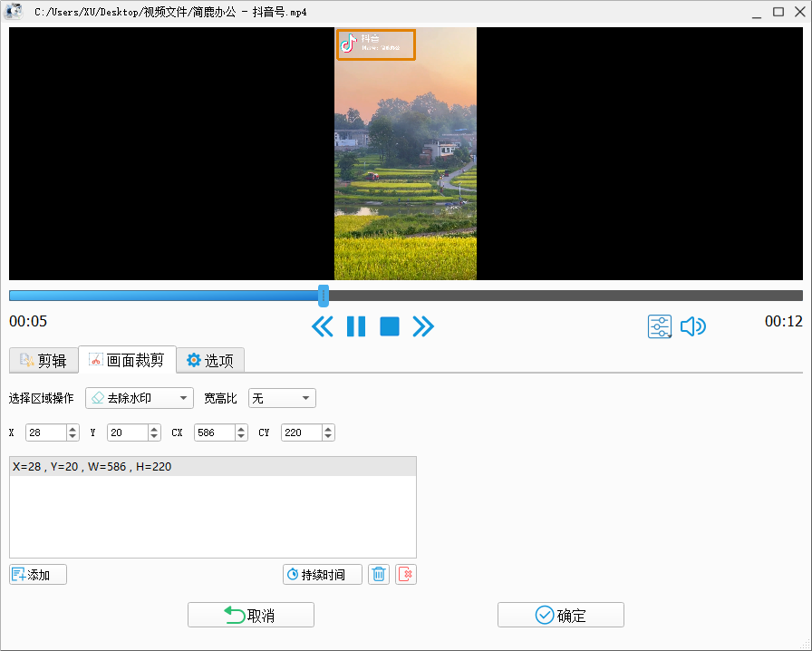Mute audio via the speaker icon
This screenshot has width=812, height=651.
[x=693, y=326]
